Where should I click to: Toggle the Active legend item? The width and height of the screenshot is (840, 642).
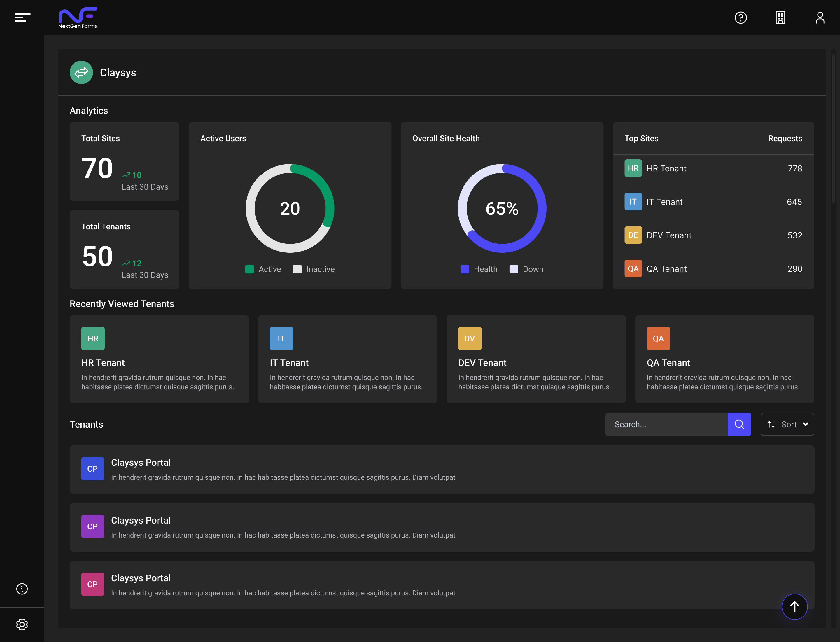pyautogui.click(x=263, y=269)
